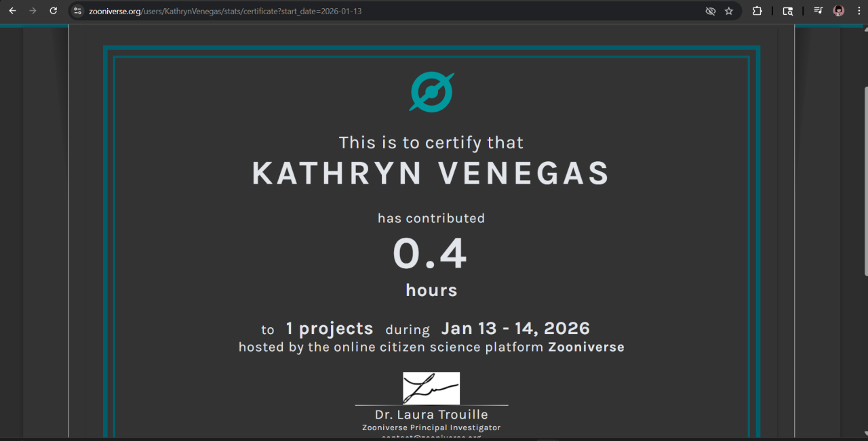Bookmark this page with the star icon

click(x=729, y=11)
